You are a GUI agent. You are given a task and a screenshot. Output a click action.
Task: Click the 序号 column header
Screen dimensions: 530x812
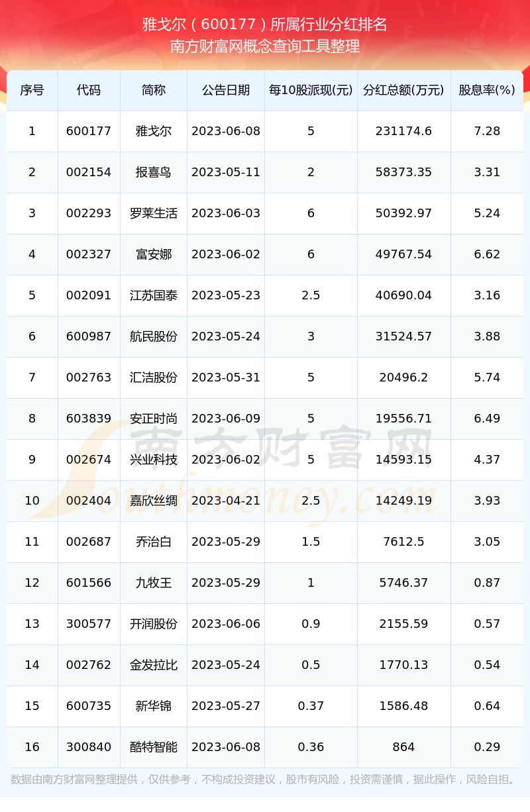click(32, 90)
